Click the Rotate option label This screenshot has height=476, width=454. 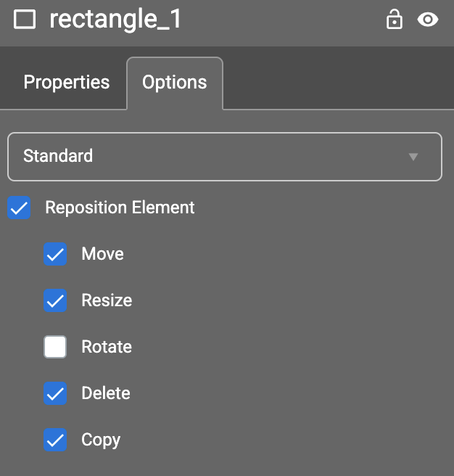(x=107, y=348)
